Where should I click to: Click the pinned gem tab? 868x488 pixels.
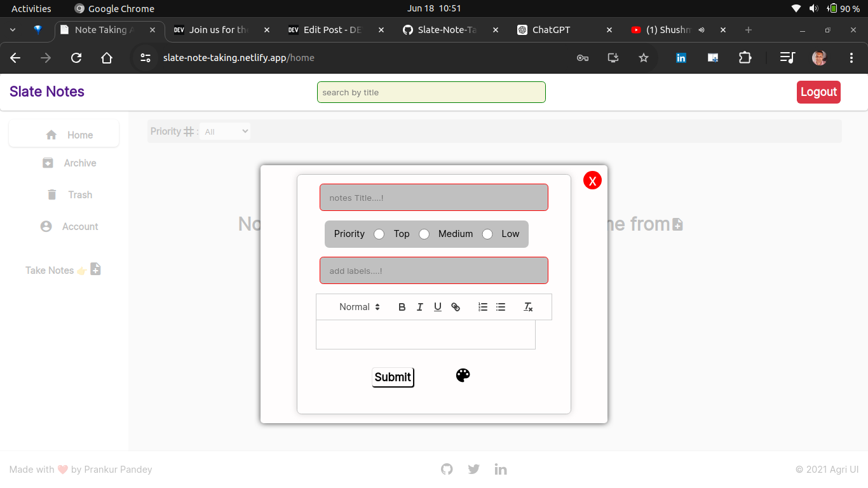point(37,30)
